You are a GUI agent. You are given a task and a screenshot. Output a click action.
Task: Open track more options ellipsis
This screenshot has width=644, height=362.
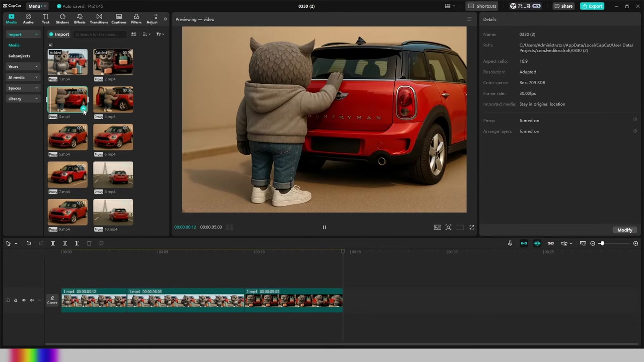pos(40,300)
